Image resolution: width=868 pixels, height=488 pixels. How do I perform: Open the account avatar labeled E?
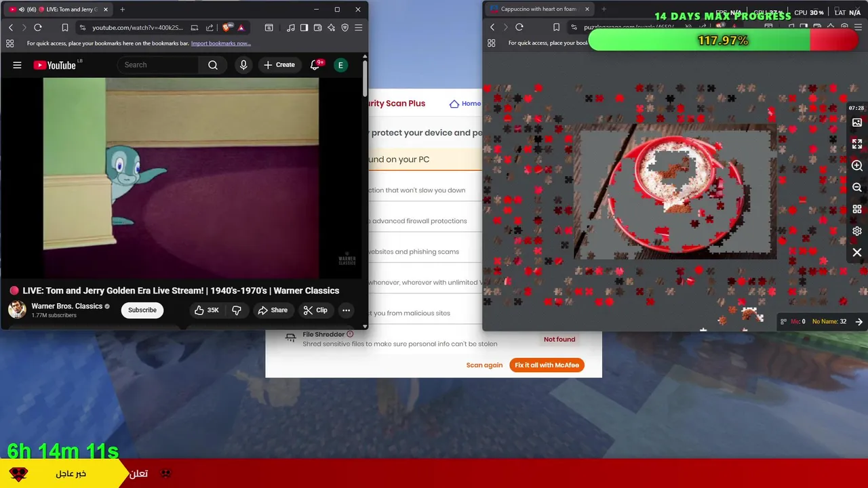(340, 65)
